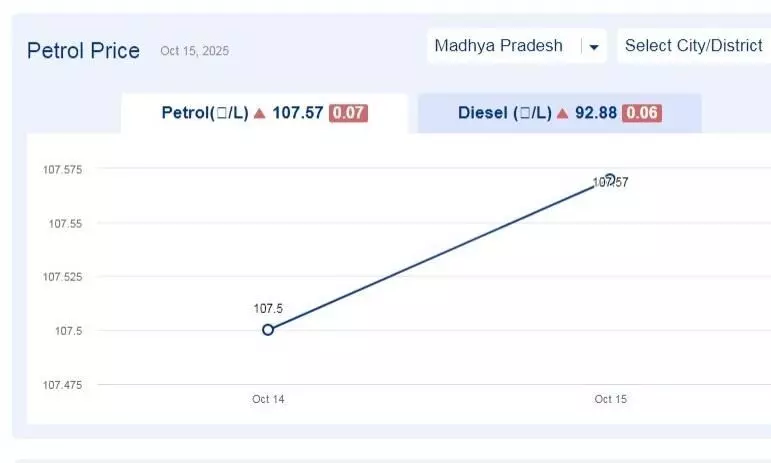The width and height of the screenshot is (771, 463).
Task: Select the Oct 15 data point marker
Action: (610, 179)
